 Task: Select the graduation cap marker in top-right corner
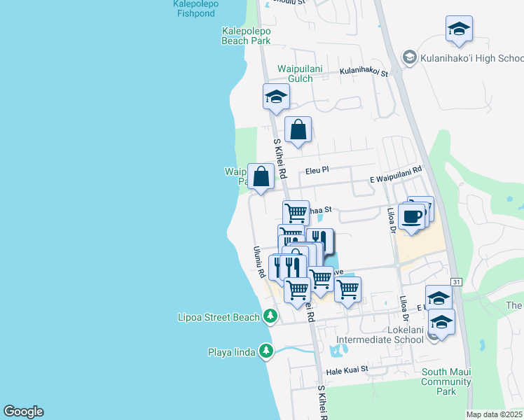tap(459, 29)
